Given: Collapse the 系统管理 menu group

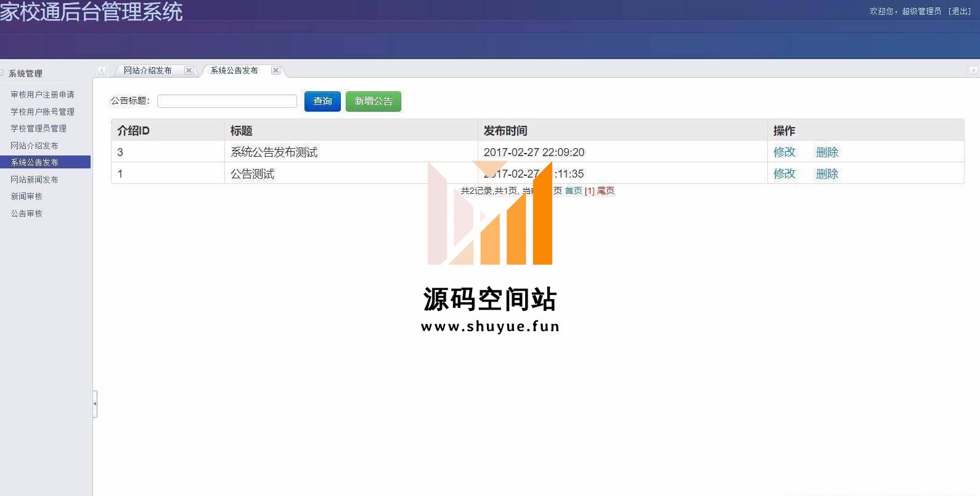Looking at the screenshot, I should tap(2, 73).
